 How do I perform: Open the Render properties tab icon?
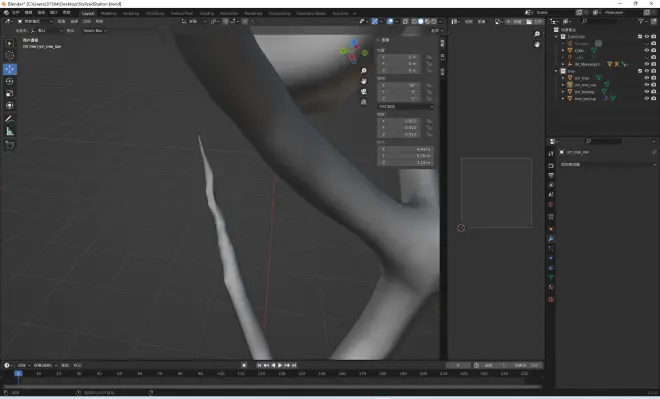click(551, 165)
